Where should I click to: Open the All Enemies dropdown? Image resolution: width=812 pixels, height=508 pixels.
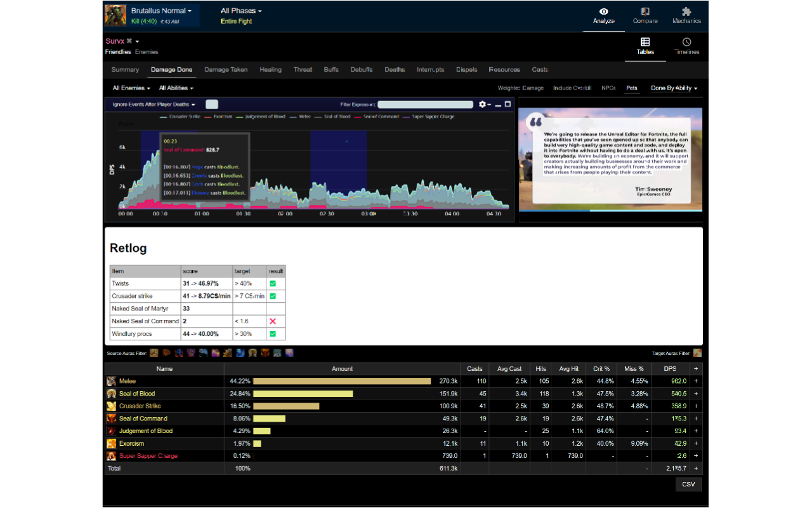(131, 88)
